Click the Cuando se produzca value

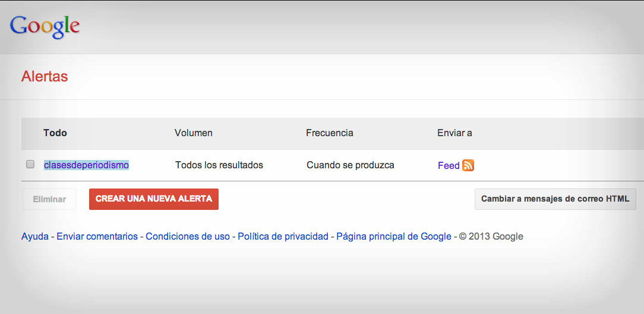pos(351,165)
